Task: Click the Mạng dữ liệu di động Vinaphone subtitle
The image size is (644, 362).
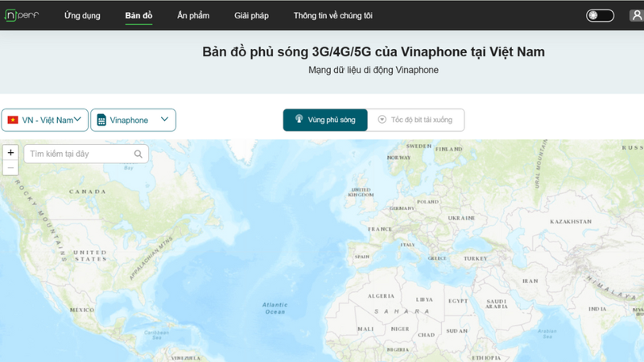Action: pos(374,70)
